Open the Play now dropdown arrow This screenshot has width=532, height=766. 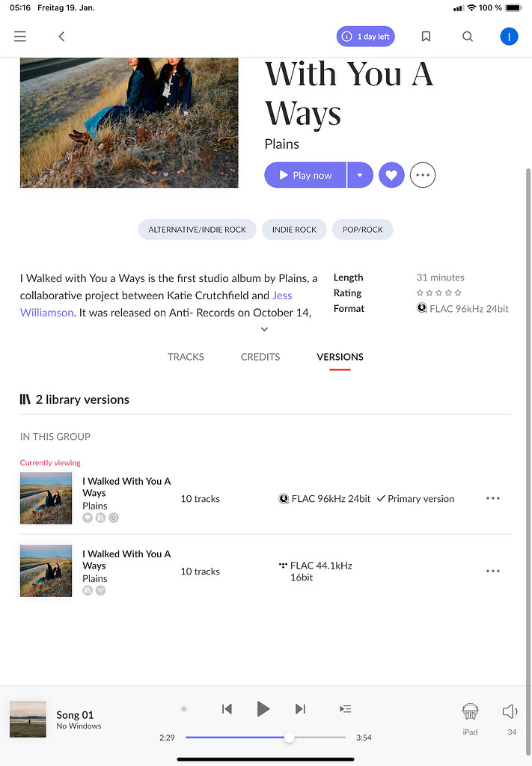[x=360, y=174]
